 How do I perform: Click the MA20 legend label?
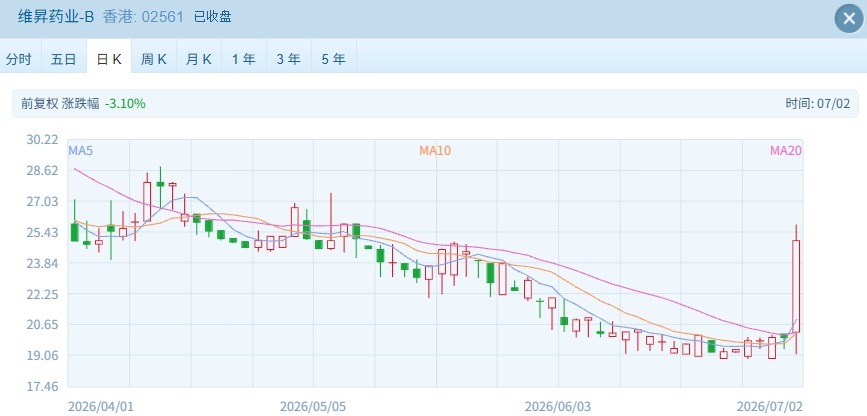(786, 150)
